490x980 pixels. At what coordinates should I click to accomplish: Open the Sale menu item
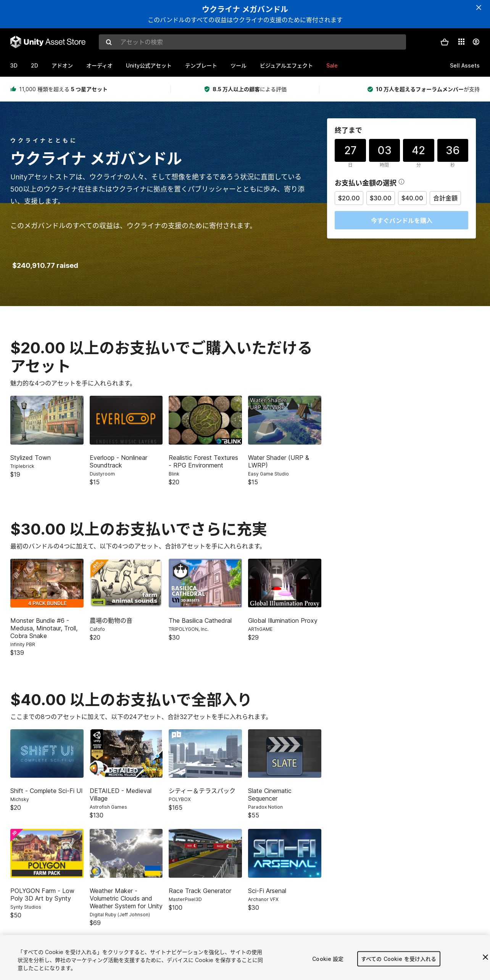(332, 66)
